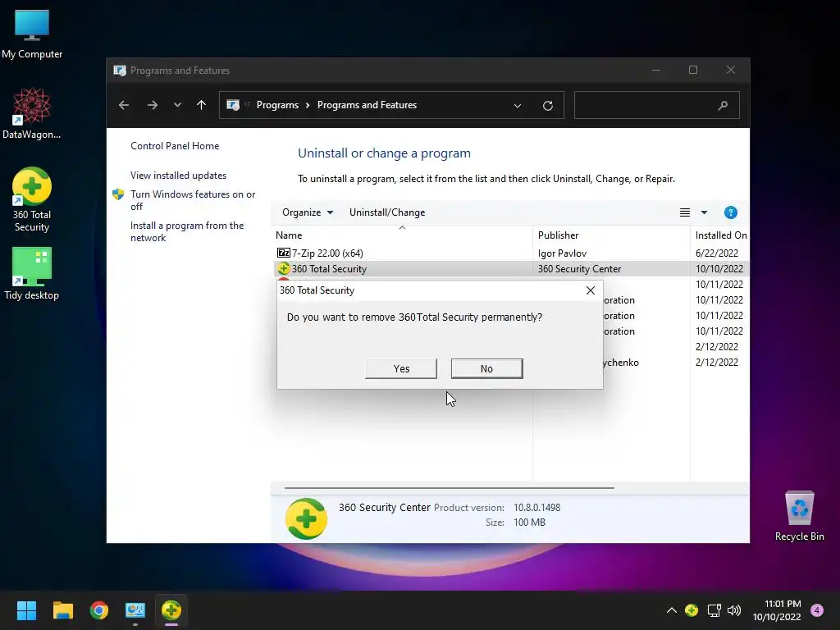The height and width of the screenshot is (630, 840).
Task: Click the search magnifier icon
Action: (723, 106)
